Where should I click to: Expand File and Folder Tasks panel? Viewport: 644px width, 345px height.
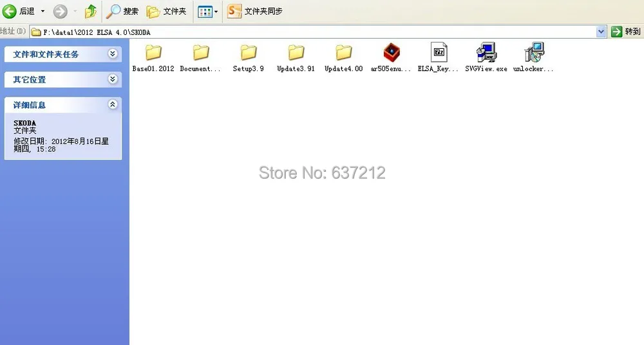point(113,54)
